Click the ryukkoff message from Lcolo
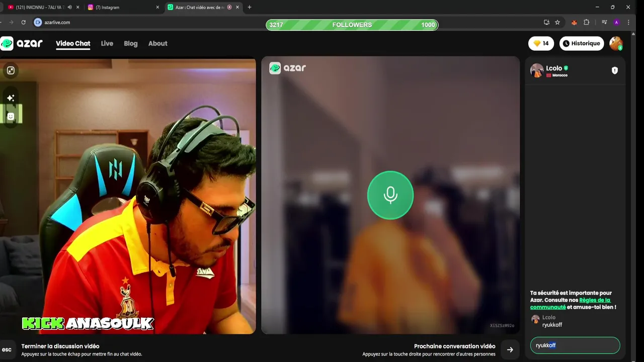 (552, 325)
